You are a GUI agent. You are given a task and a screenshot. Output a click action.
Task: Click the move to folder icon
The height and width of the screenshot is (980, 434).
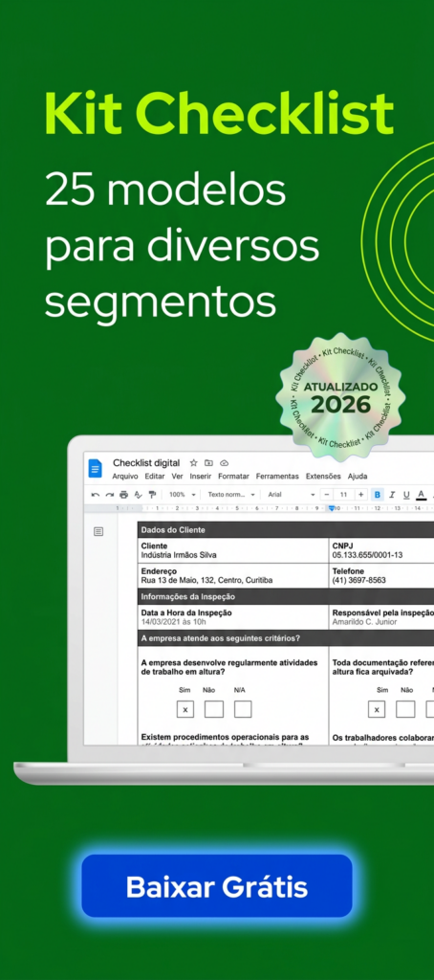(x=208, y=463)
